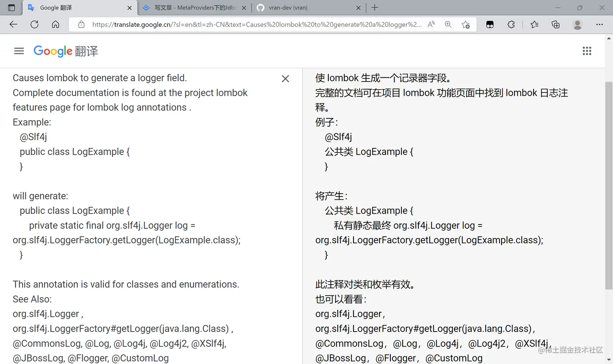Click source text '@JBossLog, @Flogger, @CustomLog'
This screenshot has width=613, height=364.
tap(90, 358)
